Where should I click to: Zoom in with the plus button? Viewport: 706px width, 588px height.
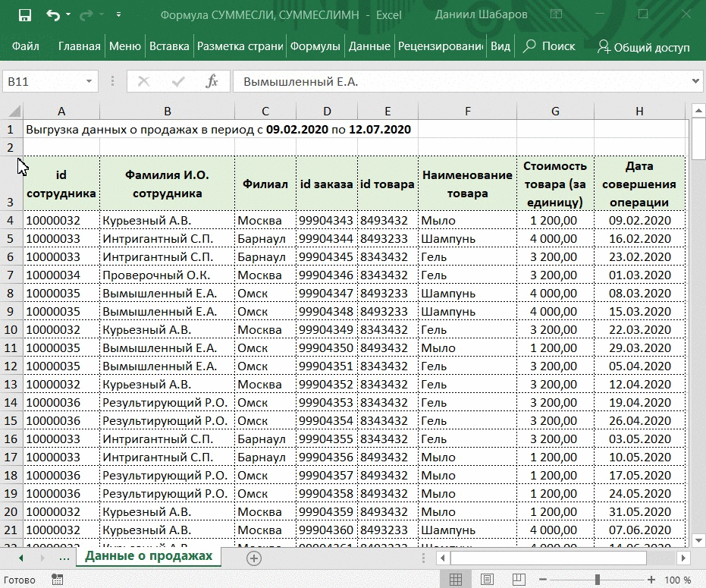coord(651,580)
